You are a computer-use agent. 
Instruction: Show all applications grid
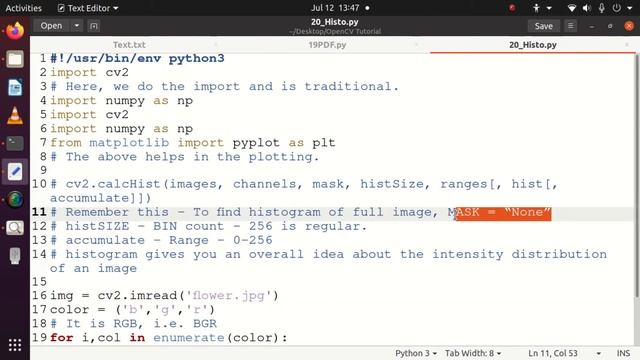(x=15, y=345)
